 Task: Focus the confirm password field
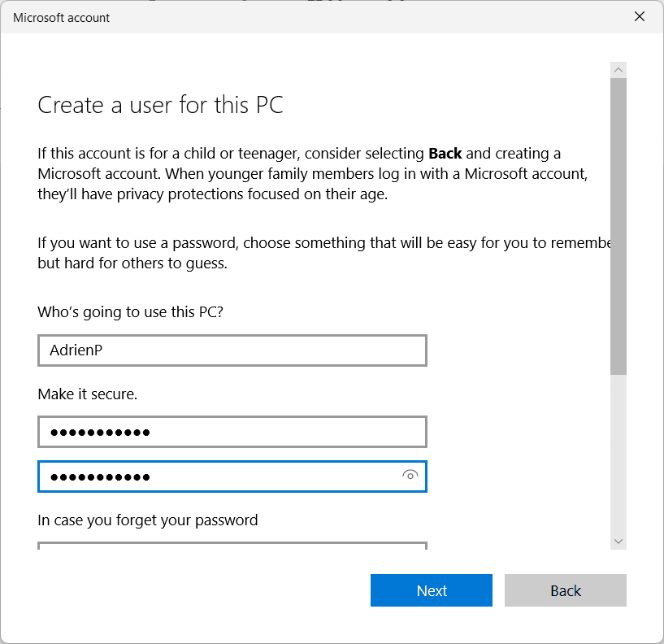coord(232,476)
